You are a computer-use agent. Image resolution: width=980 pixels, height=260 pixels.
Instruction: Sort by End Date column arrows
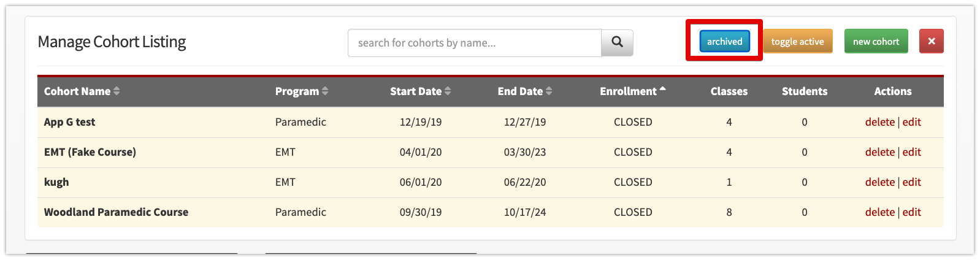[549, 91]
